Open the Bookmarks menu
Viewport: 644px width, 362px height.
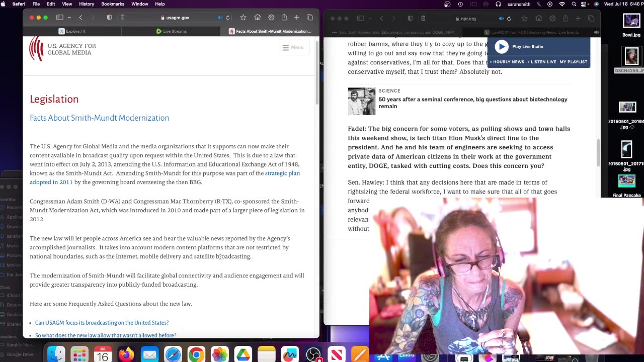coord(113,4)
